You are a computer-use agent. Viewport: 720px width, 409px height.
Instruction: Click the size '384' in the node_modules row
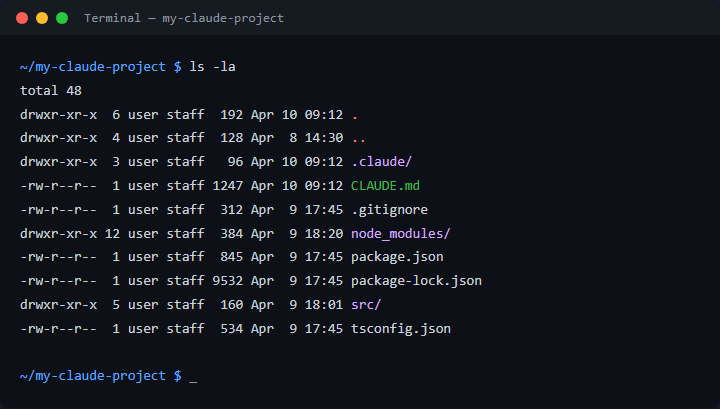[231, 234]
